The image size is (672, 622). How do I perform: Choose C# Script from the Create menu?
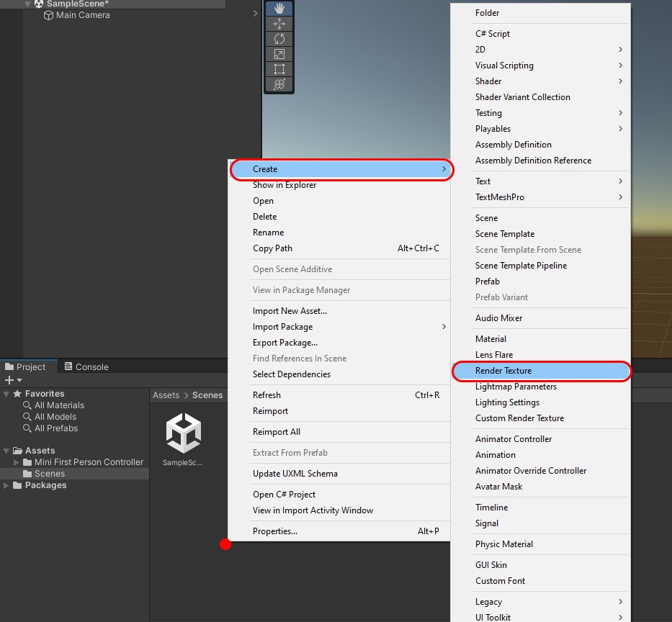tap(493, 34)
